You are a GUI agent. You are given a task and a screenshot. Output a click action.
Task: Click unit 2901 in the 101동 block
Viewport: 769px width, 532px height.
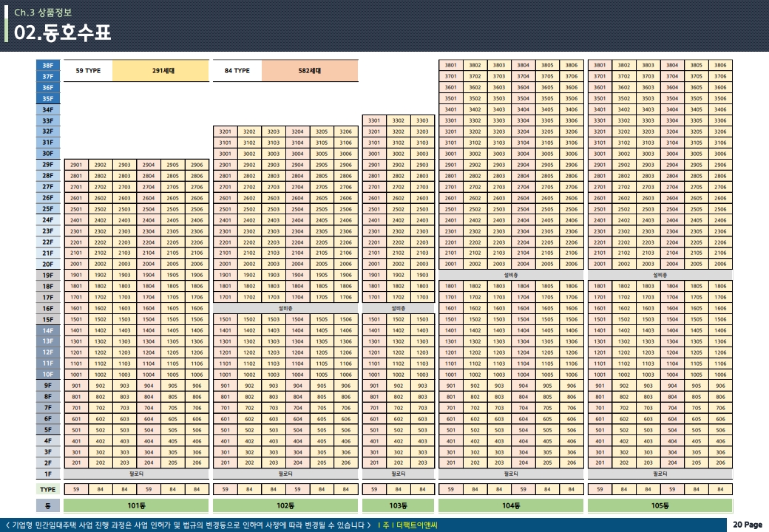tap(76, 165)
